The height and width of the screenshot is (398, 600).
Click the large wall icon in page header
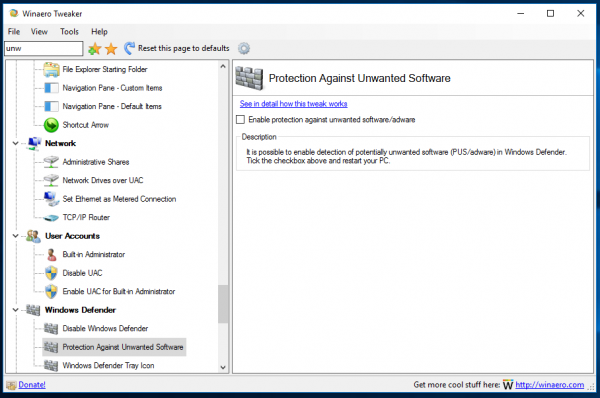tap(249, 78)
